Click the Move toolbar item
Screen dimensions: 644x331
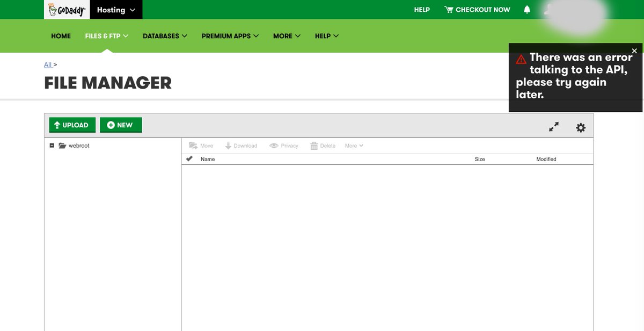pyautogui.click(x=201, y=146)
